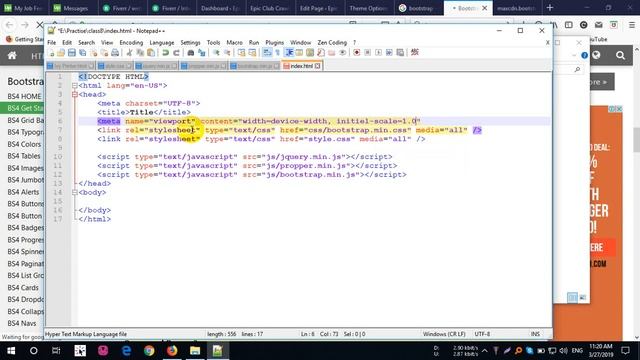Collapse the body tag fold marker
640x360 pixels.
click(x=75, y=192)
